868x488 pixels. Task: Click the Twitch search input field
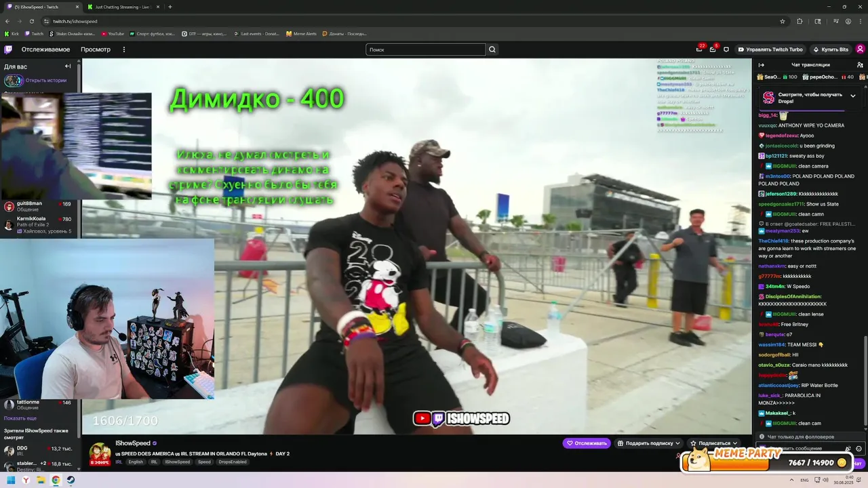(426, 49)
